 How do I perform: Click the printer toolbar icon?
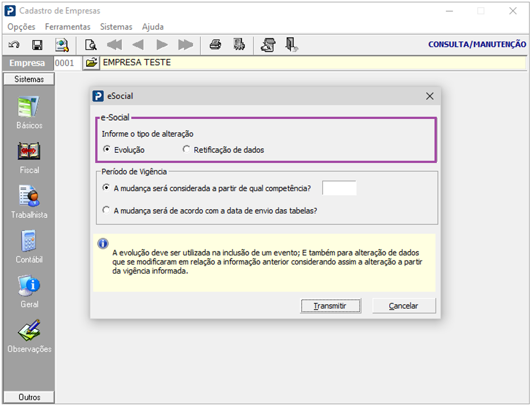coord(215,45)
